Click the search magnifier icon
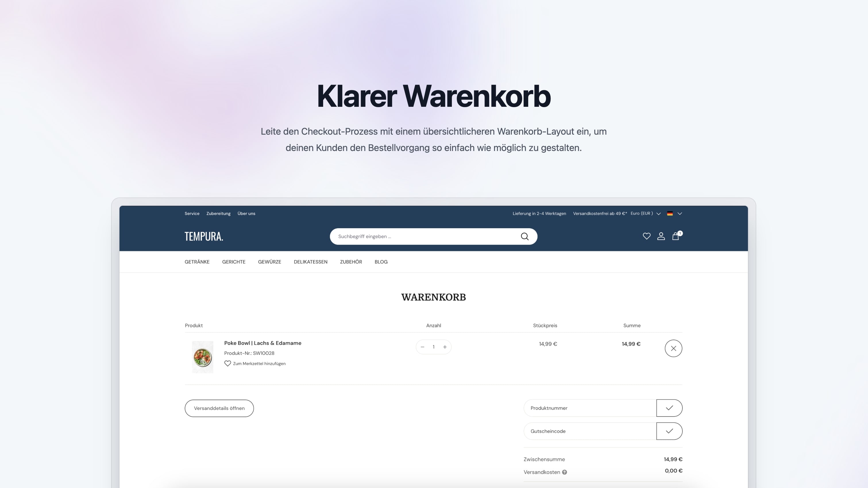 tap(524, 237)
